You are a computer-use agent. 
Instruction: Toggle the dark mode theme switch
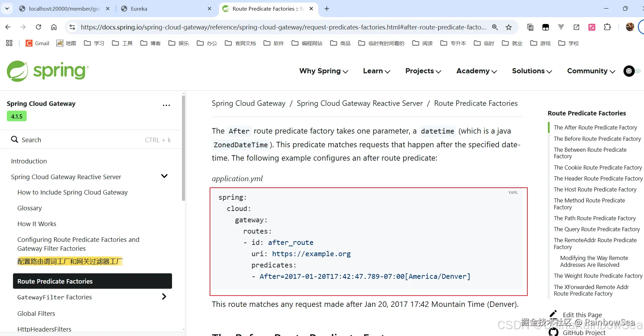(x=632, y=71)
